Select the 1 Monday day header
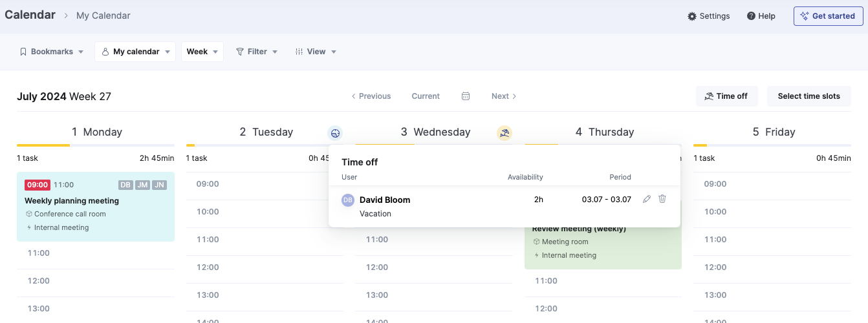Image resolution: width=868 pixels, height=323 pixels. coord(97,132)
